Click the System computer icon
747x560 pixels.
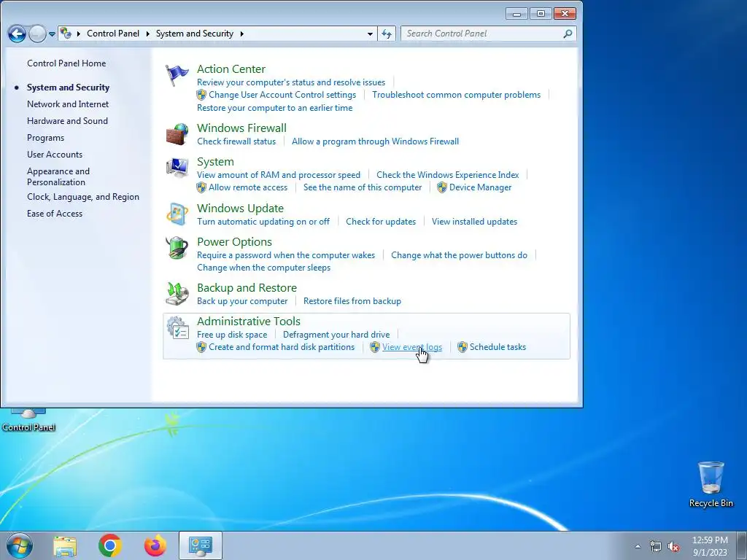tap(177, 168)
